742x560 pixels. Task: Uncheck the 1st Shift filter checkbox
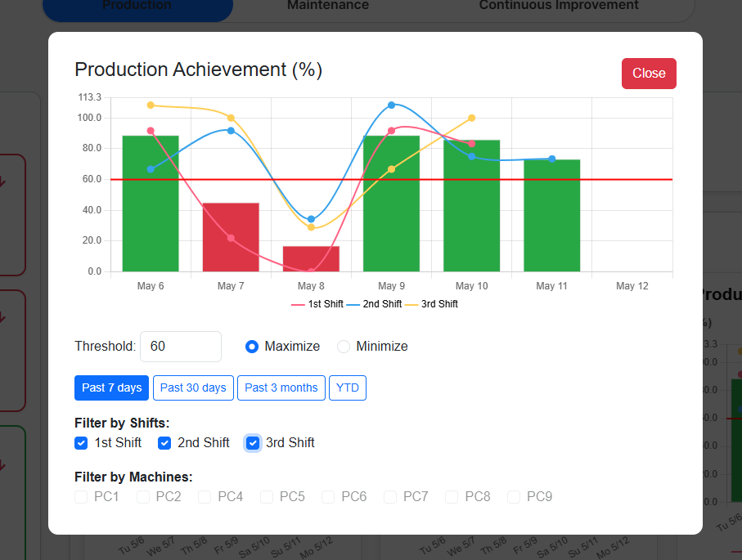[81, 443]
